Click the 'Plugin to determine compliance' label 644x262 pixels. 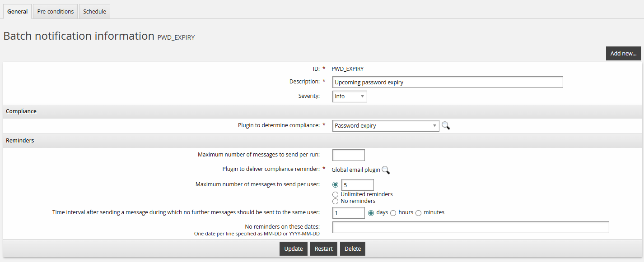point(279,125)
